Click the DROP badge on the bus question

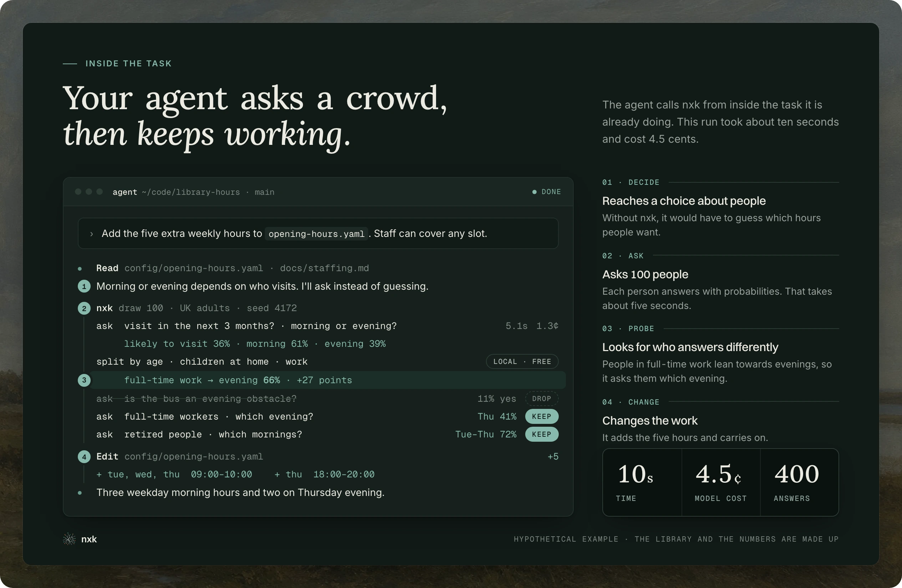click(542, 399)
